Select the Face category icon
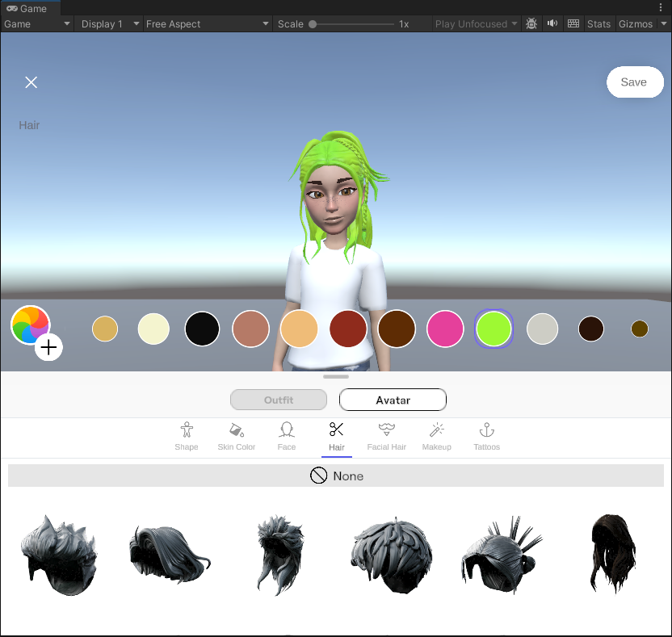This screenshot has height=637, width=672. pos(287,435)
